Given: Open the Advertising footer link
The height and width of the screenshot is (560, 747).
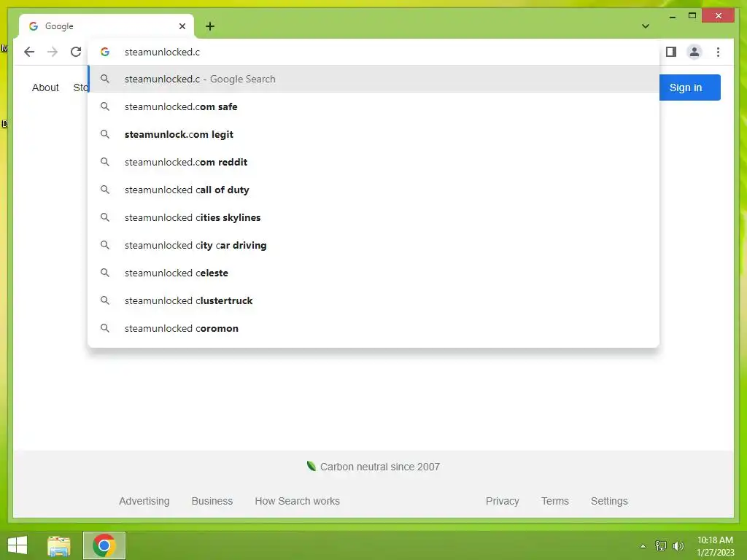Looking at the screenshot, I should click(x=144, y=501).
